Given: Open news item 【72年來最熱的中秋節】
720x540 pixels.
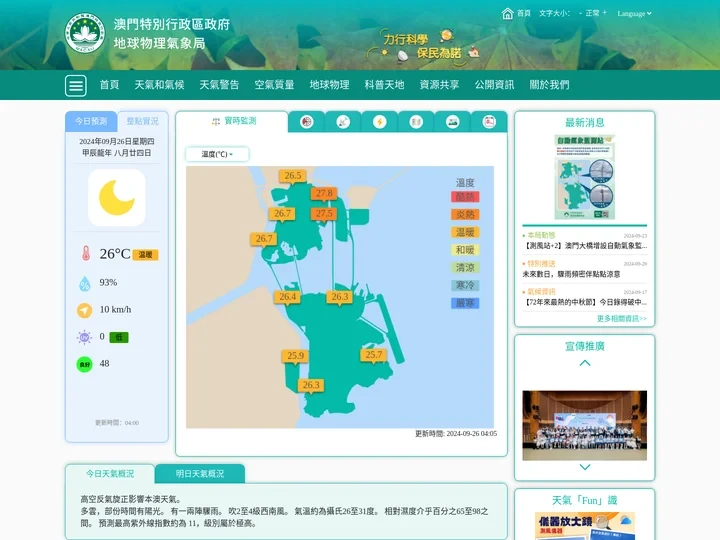Looking at the screenshot, I should point(585,302).
